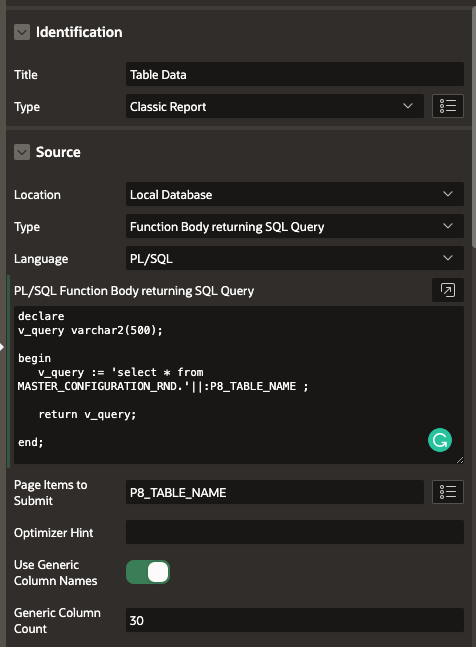Collapse the Identification section
This screenshot has width=476, height=647.
22,32
